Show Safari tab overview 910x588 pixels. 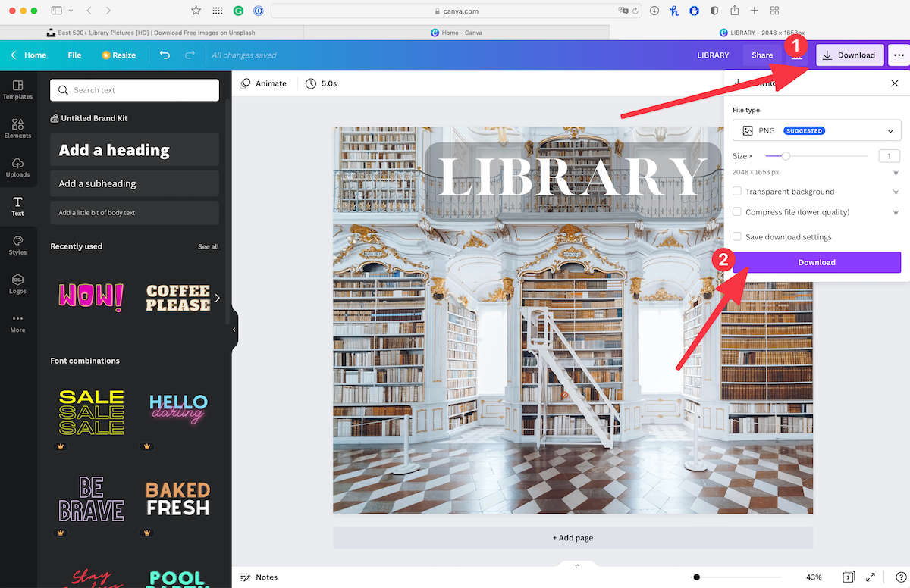(x=775, y=11)
